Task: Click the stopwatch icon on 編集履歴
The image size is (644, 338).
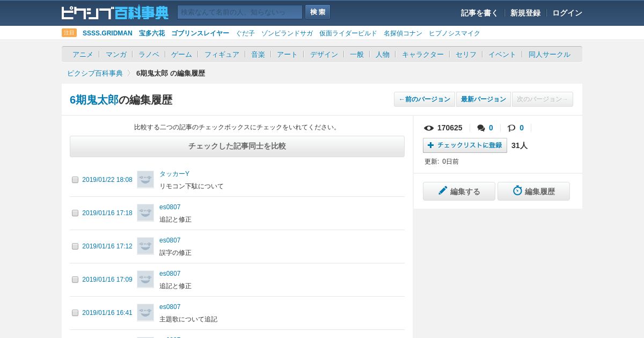Action: 517,190
